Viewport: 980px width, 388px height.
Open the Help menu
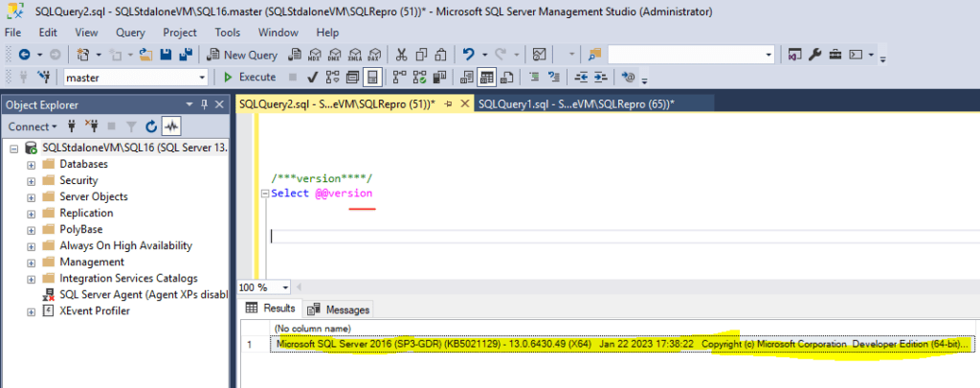(327, 33)
